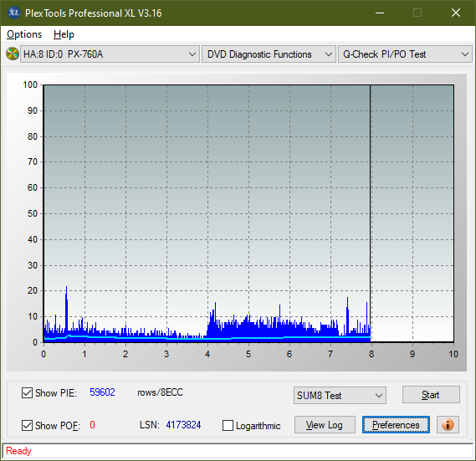The image size is (476, 461).
Task: Click the PlexTools XL logo icon
Action: (13, 13)
